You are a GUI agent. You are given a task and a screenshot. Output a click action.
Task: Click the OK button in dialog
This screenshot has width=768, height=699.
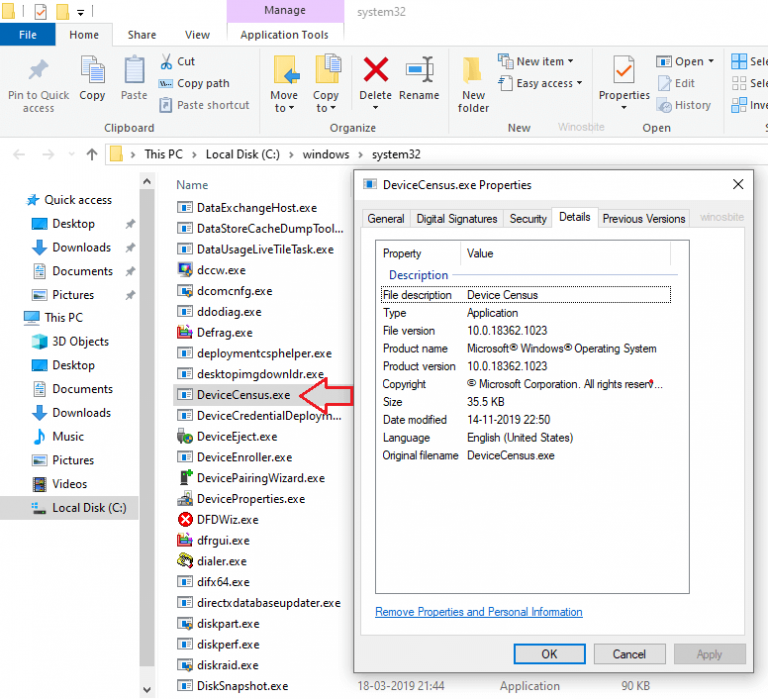click(549, 654)
